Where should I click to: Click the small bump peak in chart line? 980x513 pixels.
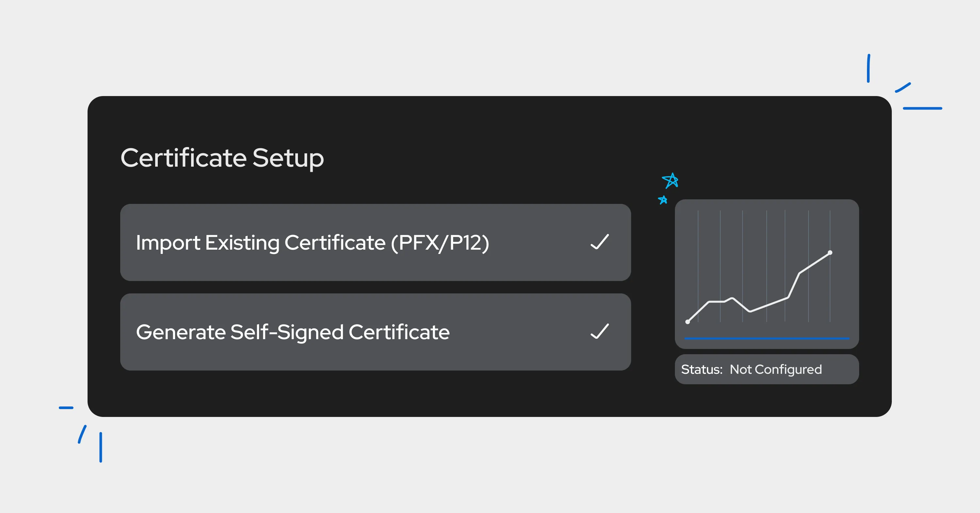732,298
